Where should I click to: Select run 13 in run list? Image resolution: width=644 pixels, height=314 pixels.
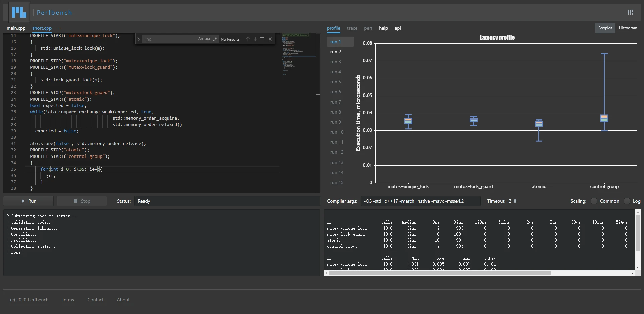(x=340, y=162)
